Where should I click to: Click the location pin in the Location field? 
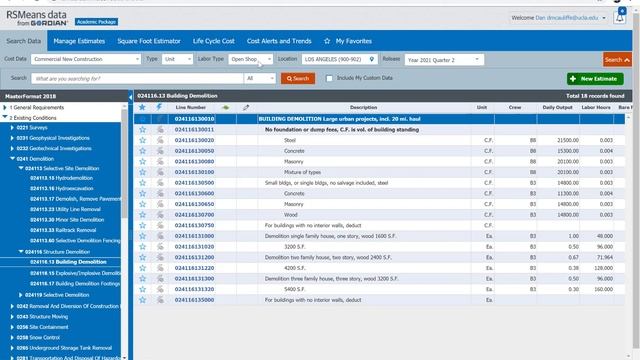371,59
